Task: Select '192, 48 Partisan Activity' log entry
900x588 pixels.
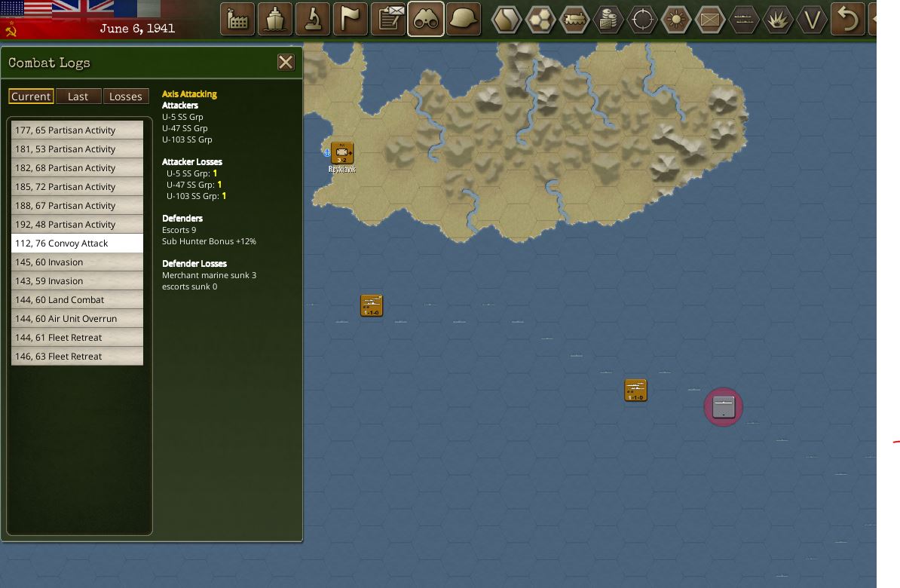Action: pos(77,225)
